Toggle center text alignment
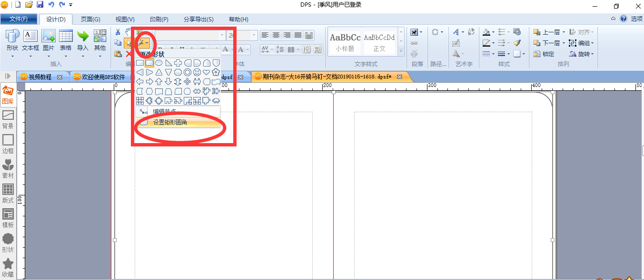 coord(276,35)
